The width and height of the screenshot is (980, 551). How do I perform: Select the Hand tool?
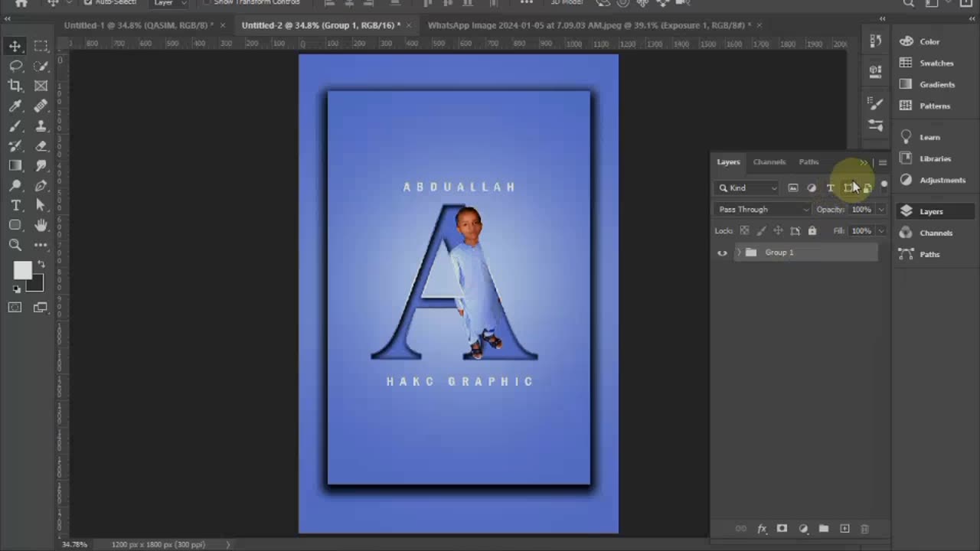click(41, 225)
